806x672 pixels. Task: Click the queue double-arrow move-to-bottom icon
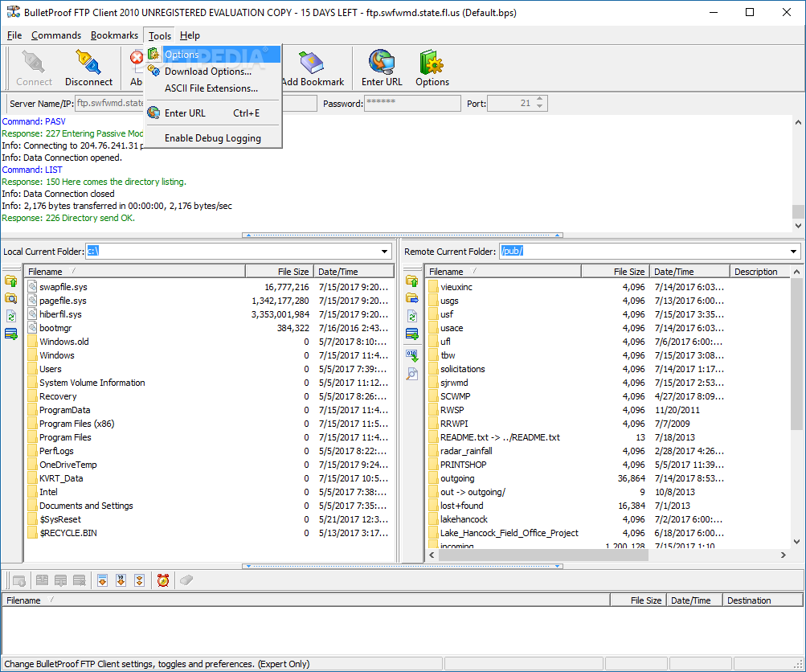pyautogui.click(x=139, y=580)
